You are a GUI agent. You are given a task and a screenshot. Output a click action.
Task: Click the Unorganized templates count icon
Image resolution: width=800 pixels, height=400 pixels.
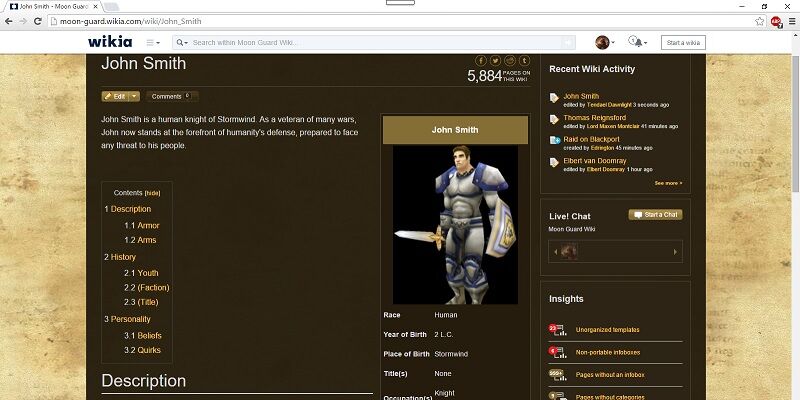pos(558,330)
